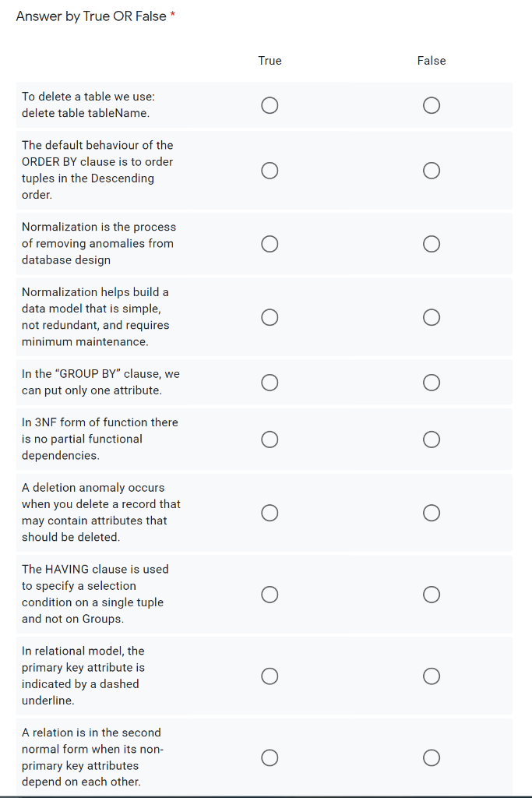The width and height of the screenshot is (532, 798).
Task: Pick True for 3NF partial dependencies statement
Action: point(270,440)
